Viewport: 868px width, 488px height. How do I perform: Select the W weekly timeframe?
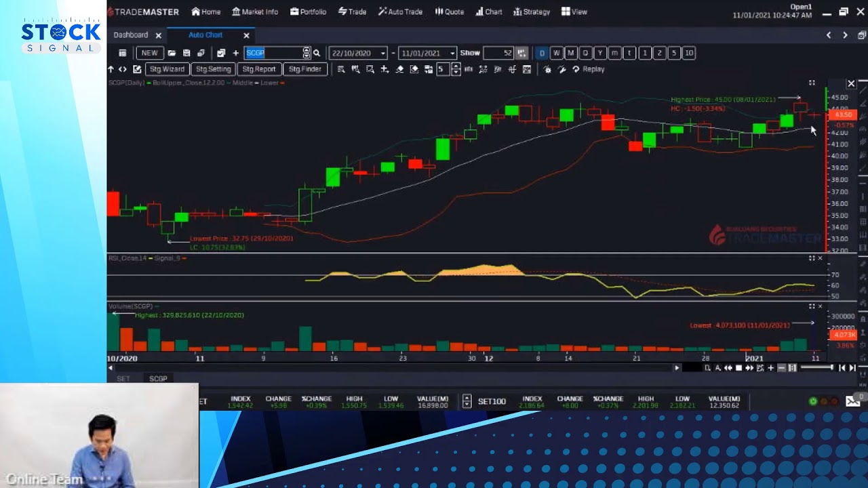(556, 53)
